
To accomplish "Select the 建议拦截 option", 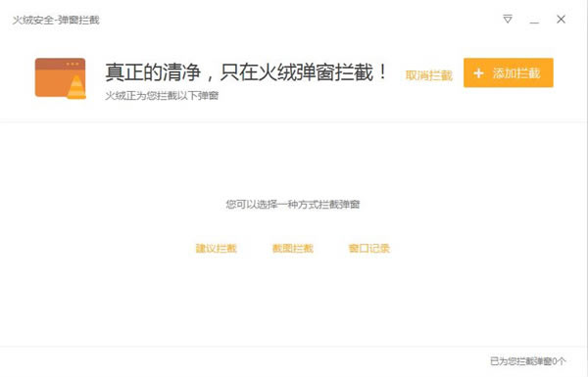I will point(217,248).
